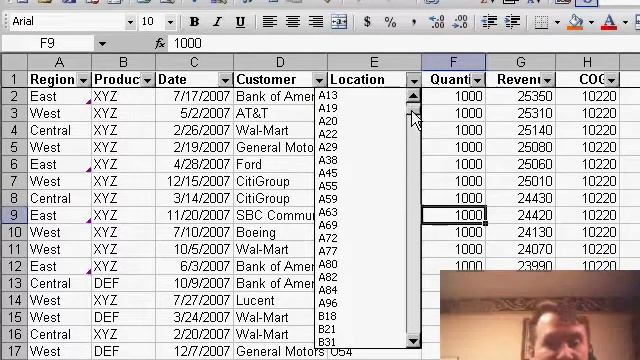The height and width of the screenshot is (360, 640).
Task: Apply Merge and Center
Action: tap(339, 22)
